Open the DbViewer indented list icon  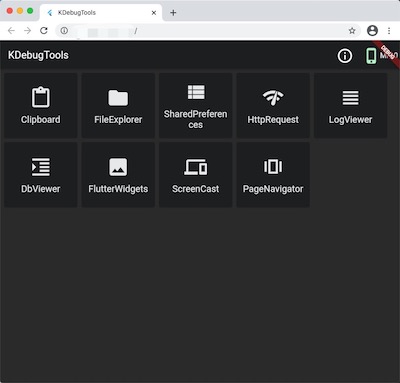click(41, 167)
